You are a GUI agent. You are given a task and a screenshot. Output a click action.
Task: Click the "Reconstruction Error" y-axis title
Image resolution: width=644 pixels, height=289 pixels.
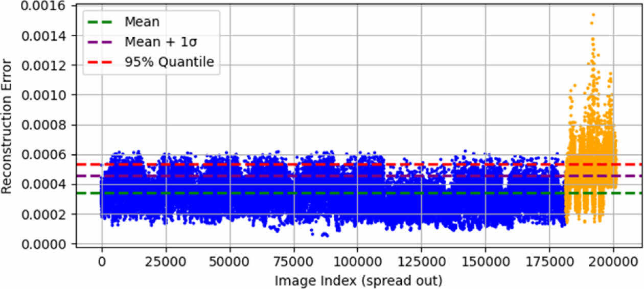(x=7, y=126)
